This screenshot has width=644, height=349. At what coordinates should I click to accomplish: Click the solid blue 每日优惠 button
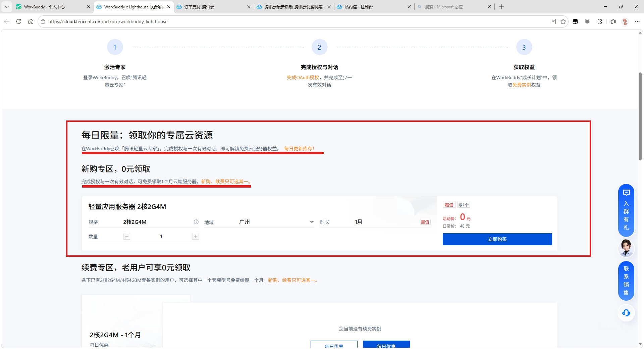coord(386,345)
